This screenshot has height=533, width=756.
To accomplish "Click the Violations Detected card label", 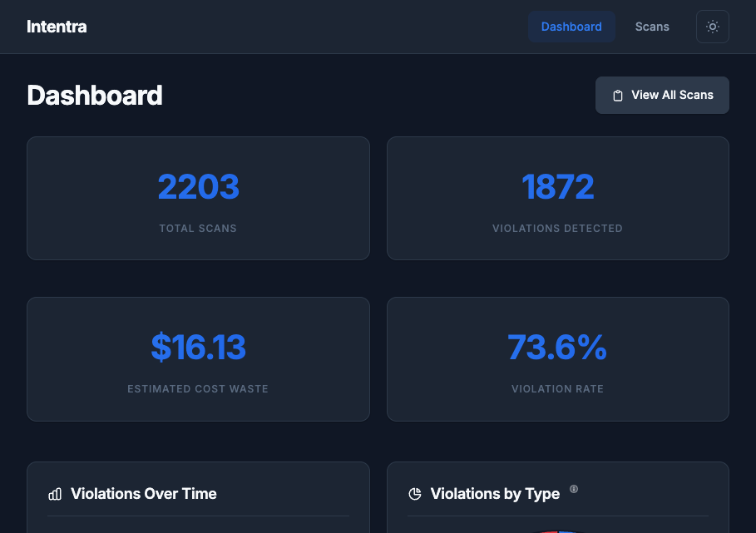I will pyautogui.click(x=557, y=229).
